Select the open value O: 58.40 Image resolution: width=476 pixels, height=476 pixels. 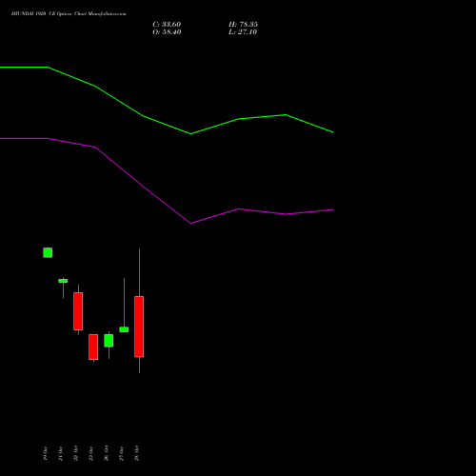click(x=167, y=32)
